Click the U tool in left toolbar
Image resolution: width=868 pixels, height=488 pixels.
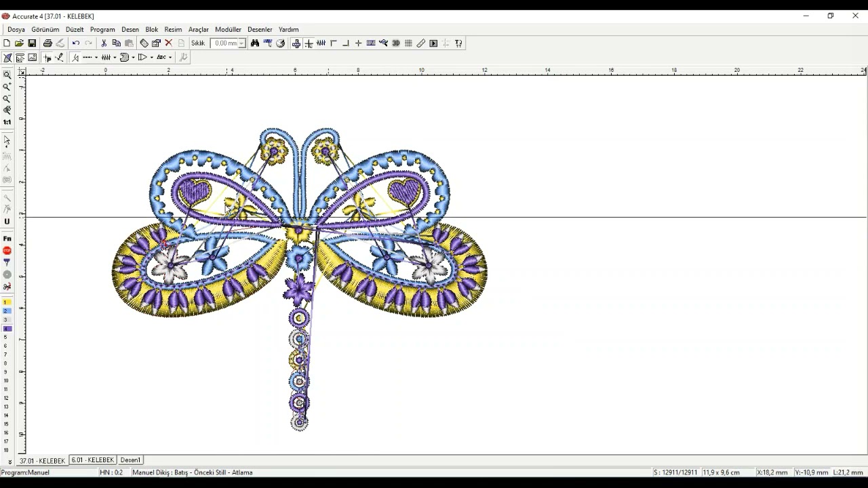pos(7,222)
